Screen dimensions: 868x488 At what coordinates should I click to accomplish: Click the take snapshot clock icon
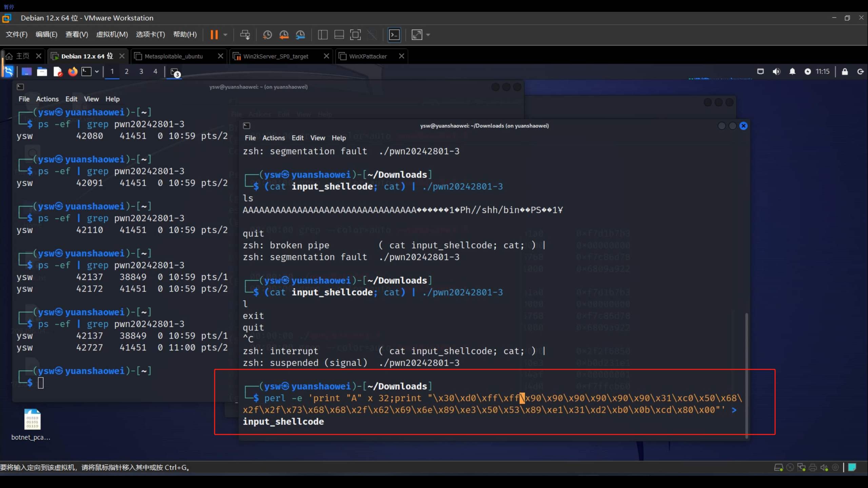(x=267, y=35)
